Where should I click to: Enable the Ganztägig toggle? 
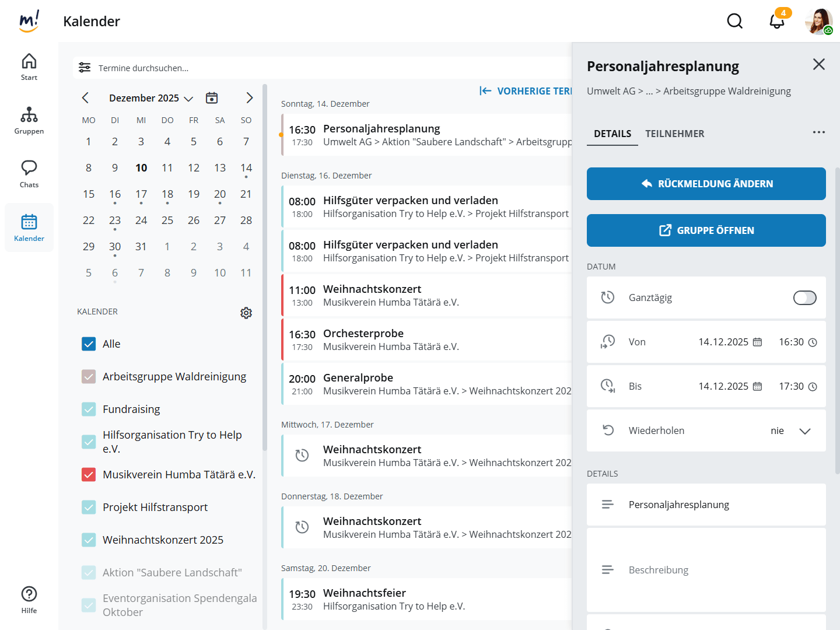click(x=804, y=298)
